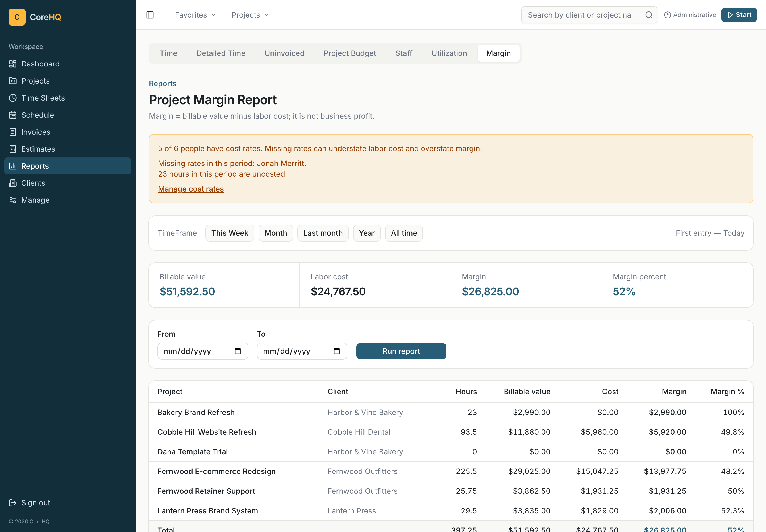Open the Manage settings icon
Screen dimensions: 766x532
pyautogui.click(x=13, y=200)
